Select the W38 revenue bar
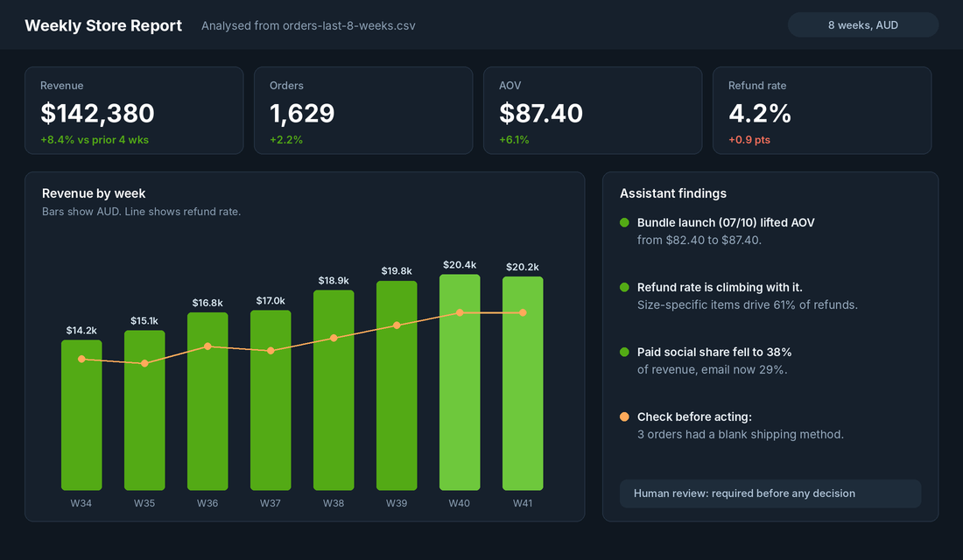 (x=334, y=390)
